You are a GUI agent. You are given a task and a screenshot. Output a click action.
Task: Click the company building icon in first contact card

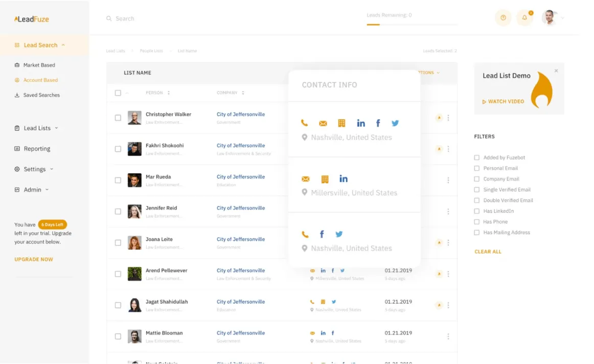[x=341, y=123]
